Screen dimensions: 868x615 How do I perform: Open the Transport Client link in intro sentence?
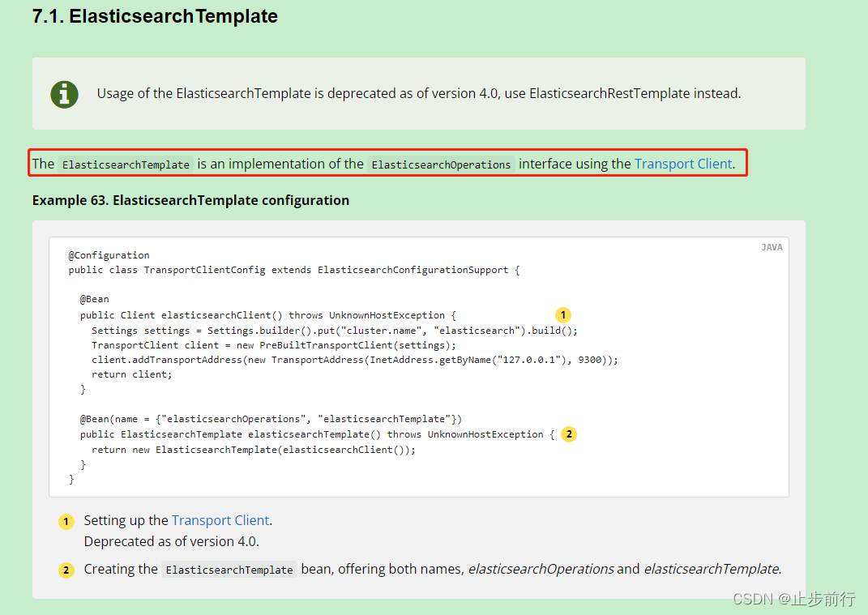pos(684,164)
